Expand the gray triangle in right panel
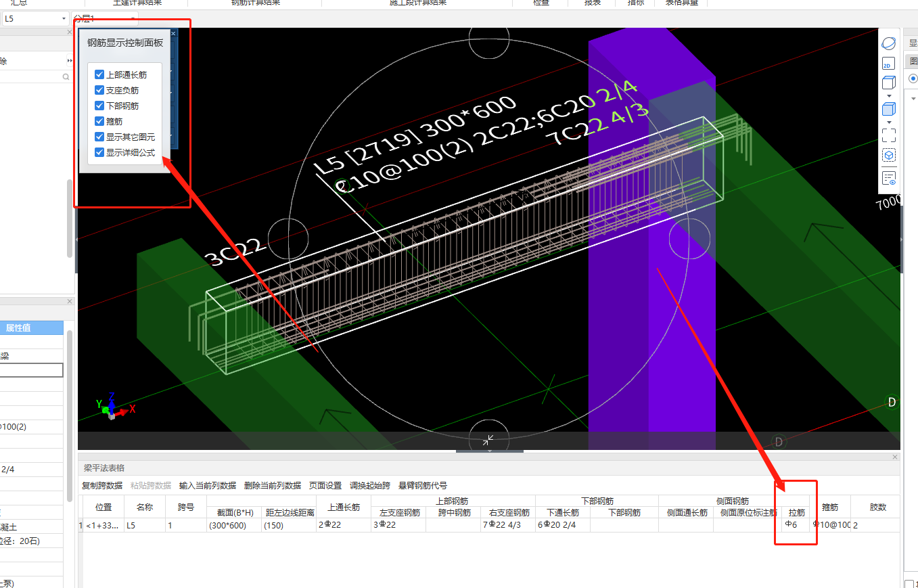Screen dimensions: 918x588 [x=913, y=99]
